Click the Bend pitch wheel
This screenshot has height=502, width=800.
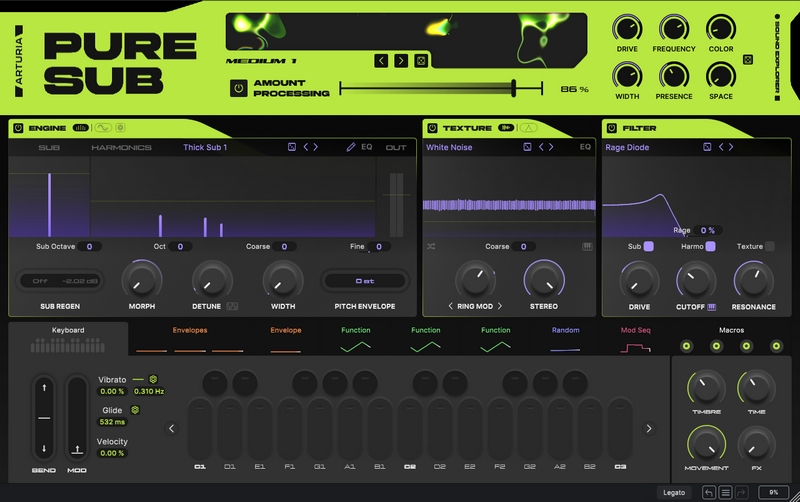[44, 417]
